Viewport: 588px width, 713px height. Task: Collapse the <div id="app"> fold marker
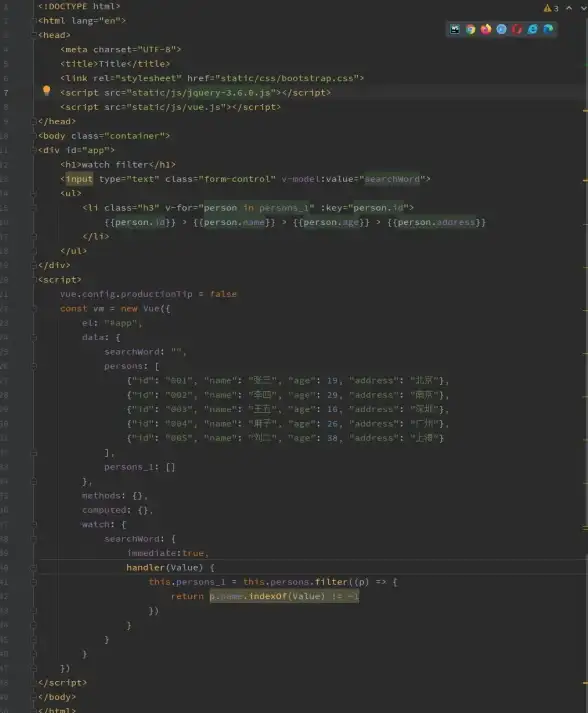point(35,150)
